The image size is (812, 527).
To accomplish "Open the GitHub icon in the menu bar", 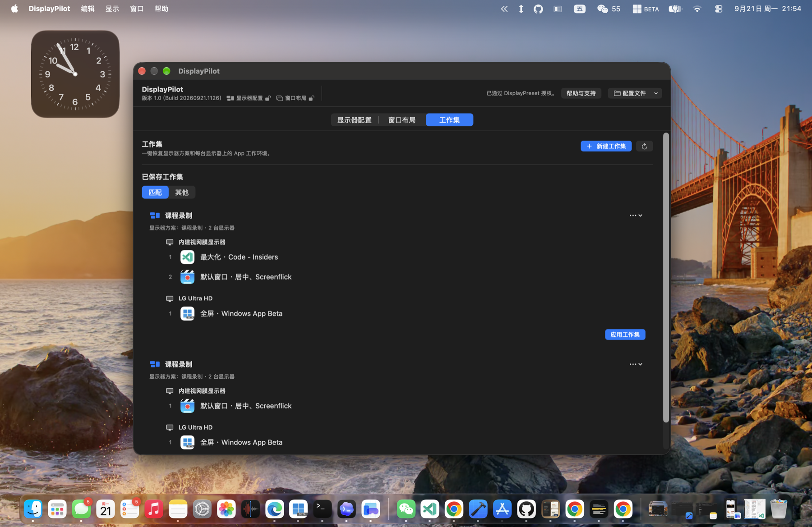I will [538, 9].
